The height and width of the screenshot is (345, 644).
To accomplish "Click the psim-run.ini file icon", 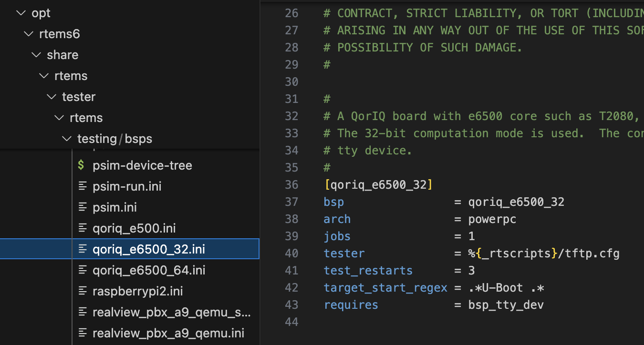I will [83, 186].
